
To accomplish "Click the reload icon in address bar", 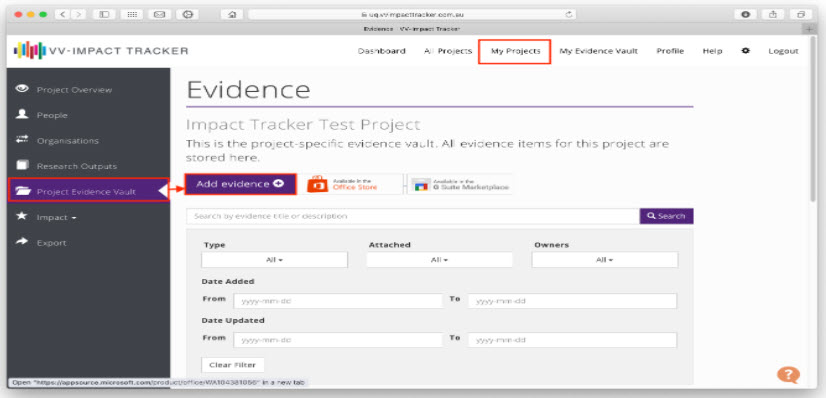I will pos(568,15).
